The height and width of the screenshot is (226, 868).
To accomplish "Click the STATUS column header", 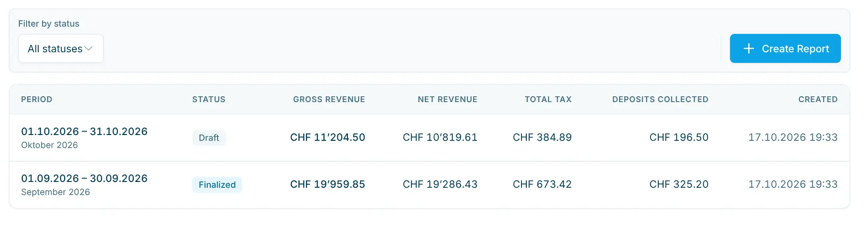I will (209, 99).
